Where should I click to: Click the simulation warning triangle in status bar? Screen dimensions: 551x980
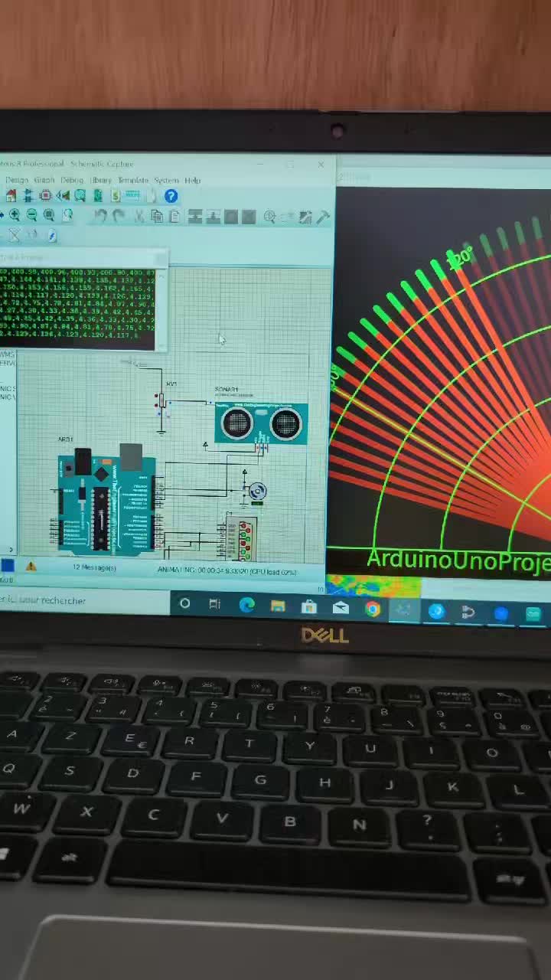(31, 567)
